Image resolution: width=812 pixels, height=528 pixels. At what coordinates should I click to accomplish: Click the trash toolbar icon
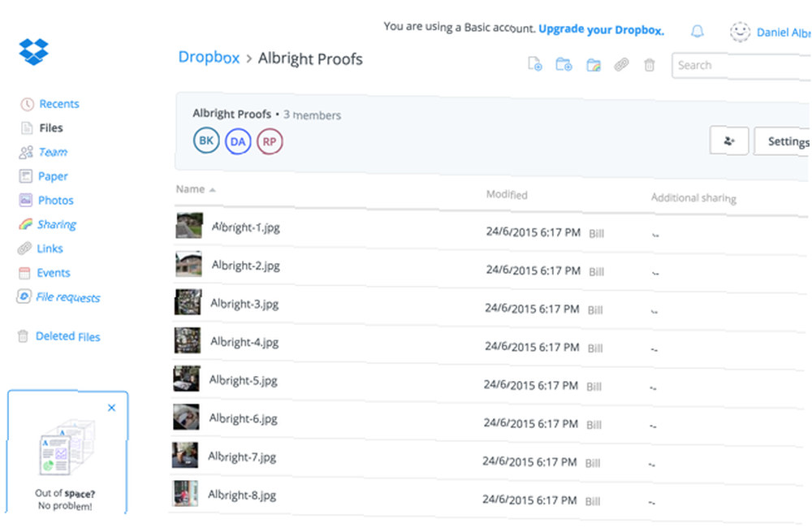pos(650,65)
